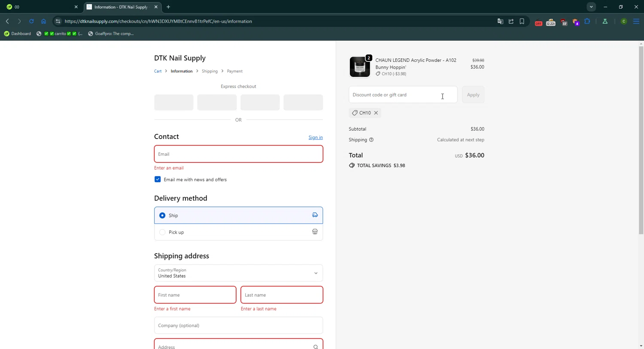This screenshot has width=644, height=349.
Task: Open the Goaffpro bookmark
Action: click(111, 33)
